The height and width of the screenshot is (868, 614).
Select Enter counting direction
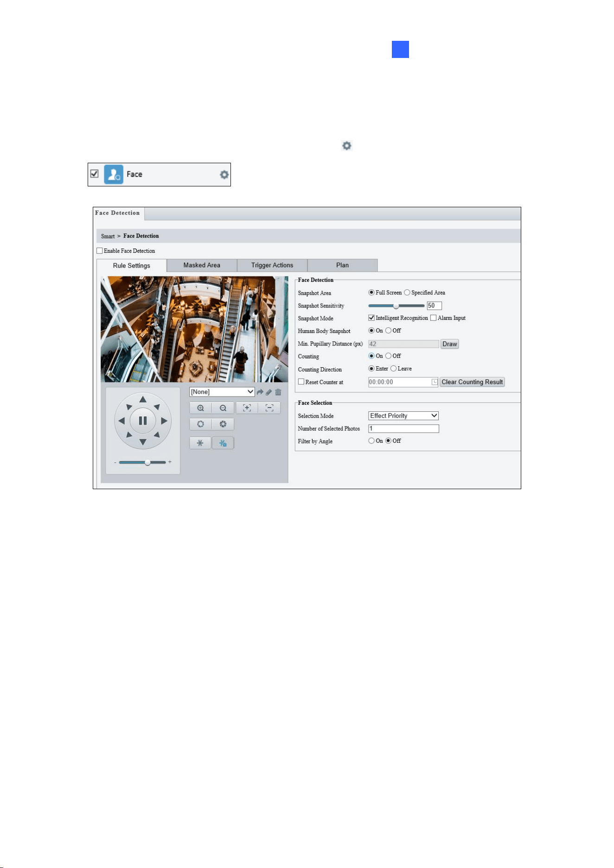coord(371,369)
